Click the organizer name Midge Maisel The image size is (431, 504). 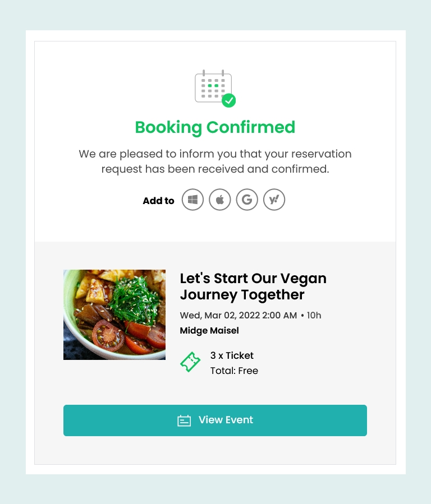[x=209, y=330]
